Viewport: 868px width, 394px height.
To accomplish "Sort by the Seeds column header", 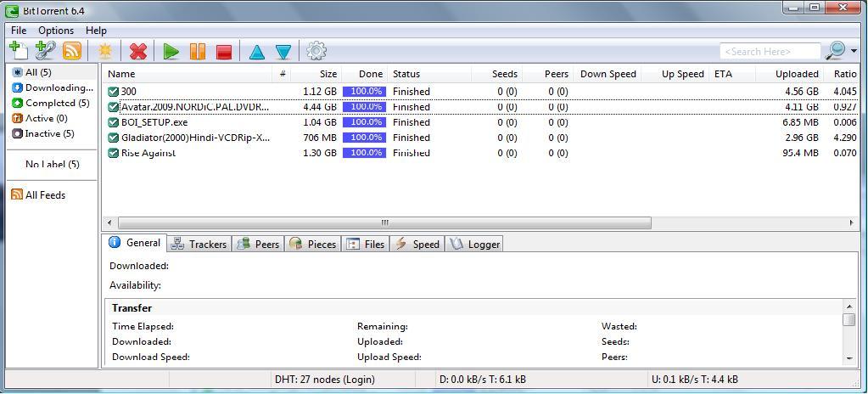I will click(496, 74).
